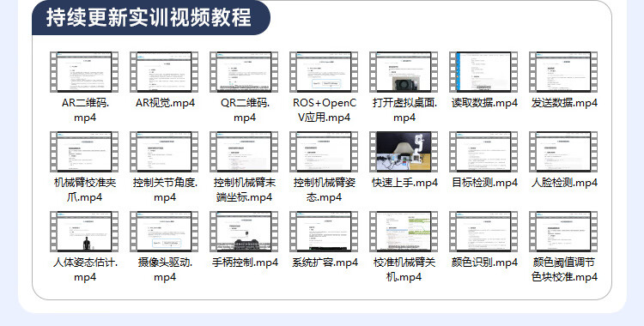Open 人体姿态估计.mp4 video thumbnail
644x326 pixels.
pos(84,232)
